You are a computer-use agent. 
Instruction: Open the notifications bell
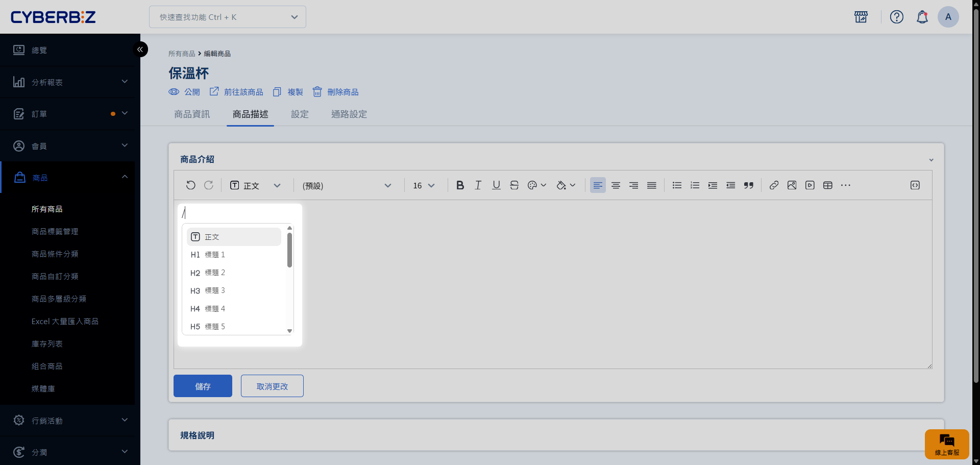(x=922, y=17)
